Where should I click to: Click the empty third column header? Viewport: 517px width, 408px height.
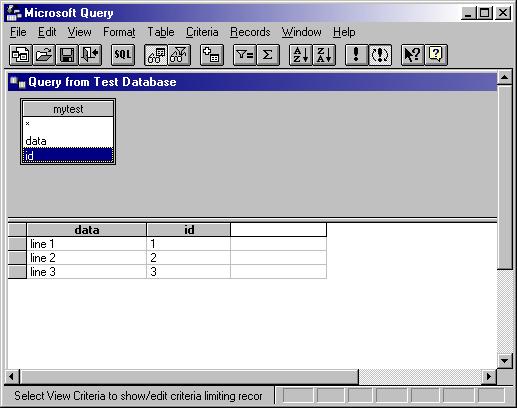[278, 230]
